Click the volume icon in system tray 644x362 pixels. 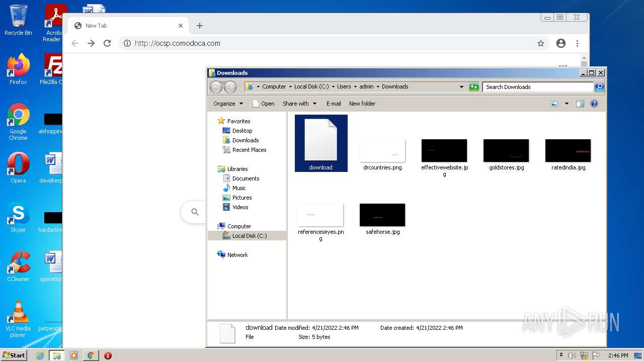(x=572, y=355)
